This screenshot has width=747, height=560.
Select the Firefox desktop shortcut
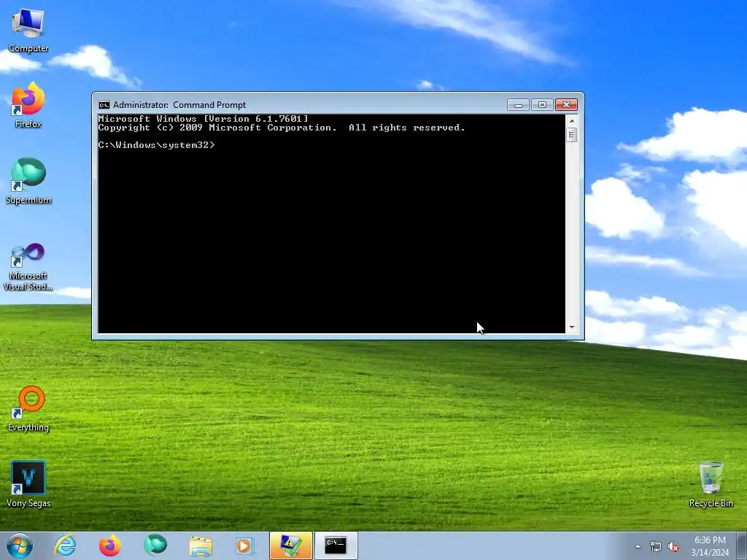(28, 105)
